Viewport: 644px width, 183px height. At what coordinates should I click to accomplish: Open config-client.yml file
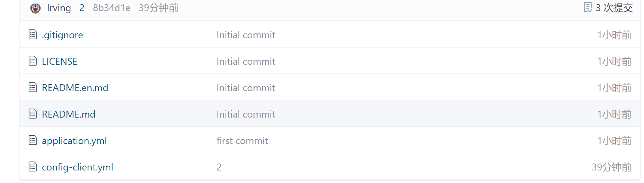pos(77,167)
